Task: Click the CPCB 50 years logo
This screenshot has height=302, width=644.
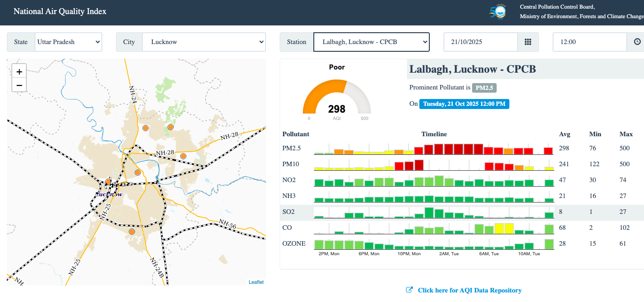Action: pos(498,12)
